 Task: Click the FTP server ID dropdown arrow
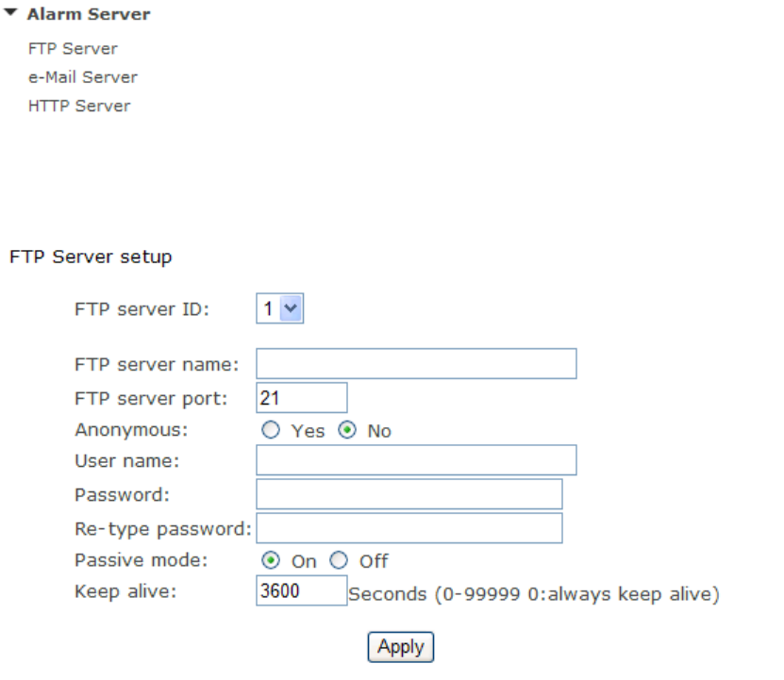(291, 308)
